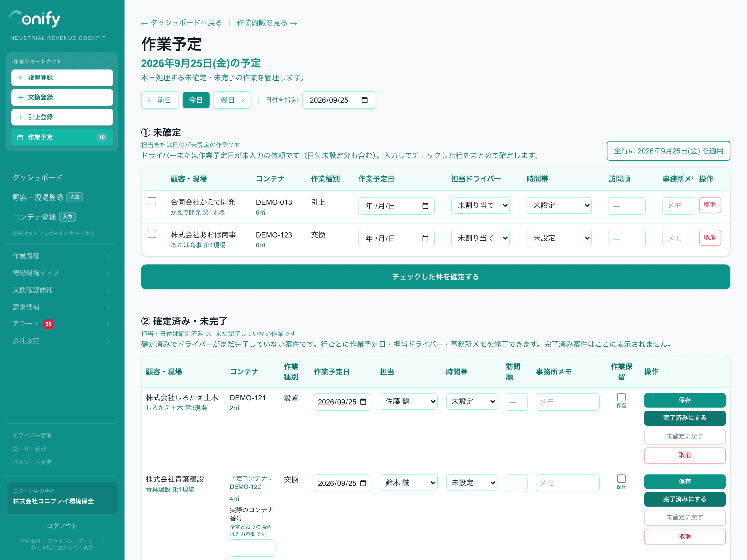Click 今日 button

point(196,100)
